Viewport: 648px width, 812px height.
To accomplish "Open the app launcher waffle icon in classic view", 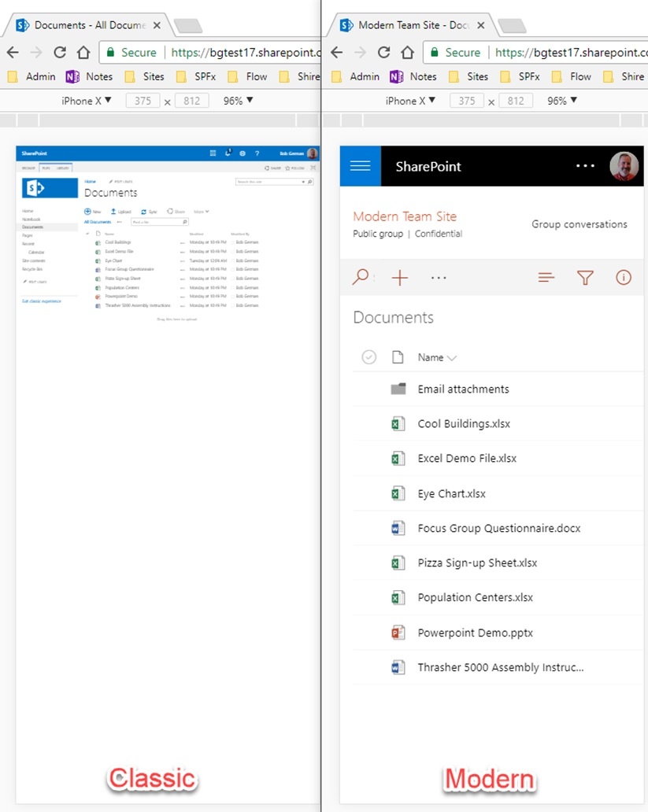I will [213, 152].
